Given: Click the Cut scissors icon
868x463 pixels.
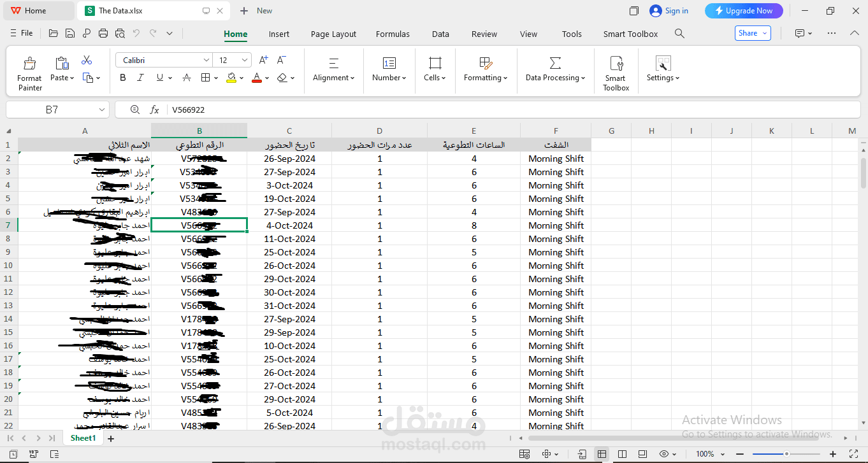Looking at the screenshot, I should (x=87, y=61).
